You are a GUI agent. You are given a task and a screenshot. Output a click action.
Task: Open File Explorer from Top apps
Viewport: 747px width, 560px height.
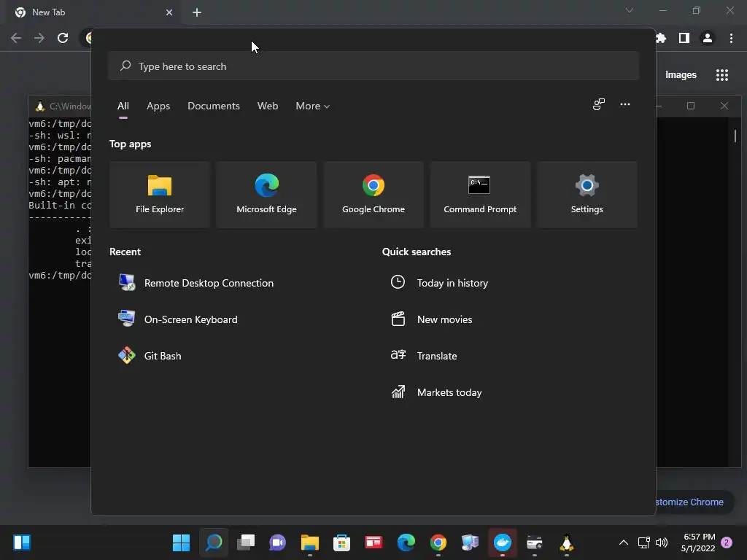[x=160, y=194]
